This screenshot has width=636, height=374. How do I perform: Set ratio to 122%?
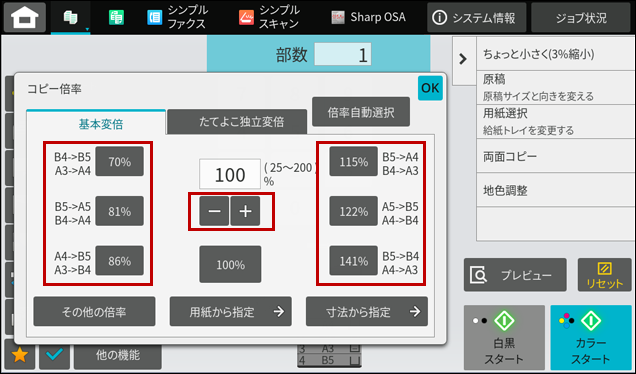pyautogui.click(x=353, y=211)
